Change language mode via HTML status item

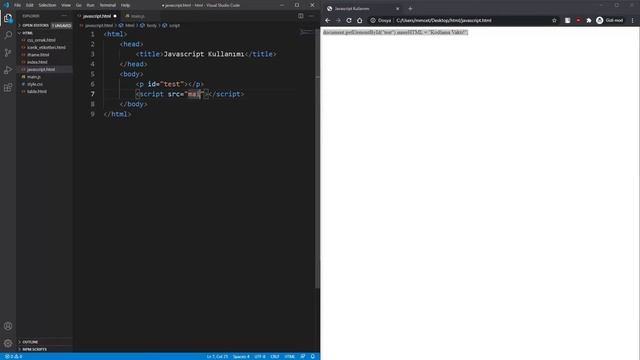[x=289, y=356]
